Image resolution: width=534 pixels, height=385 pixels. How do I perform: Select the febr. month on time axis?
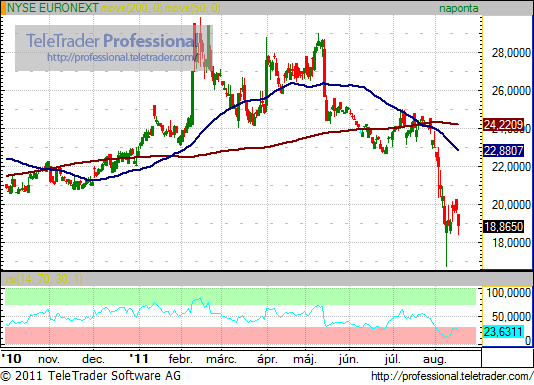(180, 359)
